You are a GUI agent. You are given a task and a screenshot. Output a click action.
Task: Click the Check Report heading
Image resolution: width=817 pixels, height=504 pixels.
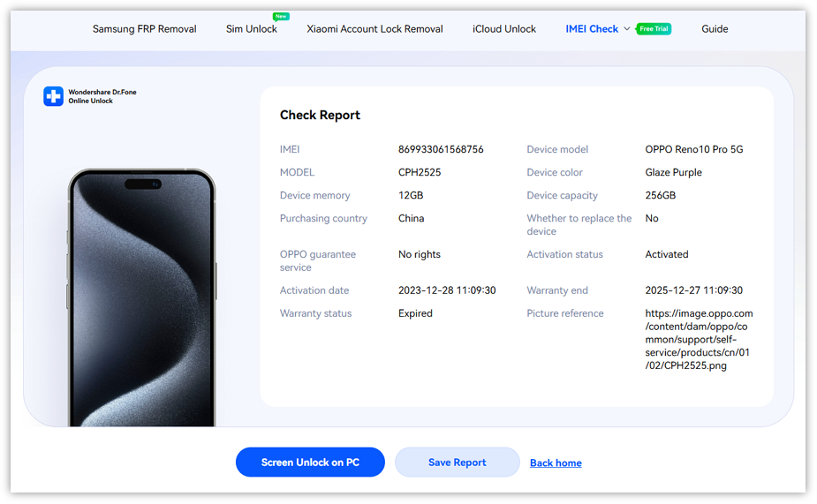pyautogui.click(x=320, y=115)
